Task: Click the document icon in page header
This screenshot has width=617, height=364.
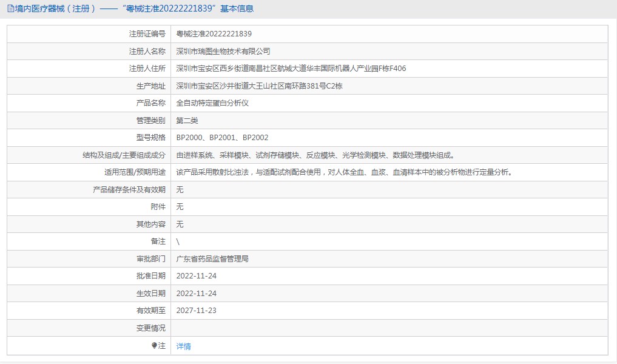Action: [11, 8]
